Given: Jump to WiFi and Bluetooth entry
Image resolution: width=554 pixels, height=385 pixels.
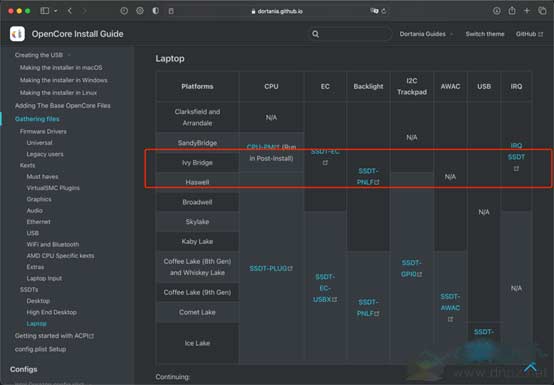Looking at the screenshot, I should (53, 244).
